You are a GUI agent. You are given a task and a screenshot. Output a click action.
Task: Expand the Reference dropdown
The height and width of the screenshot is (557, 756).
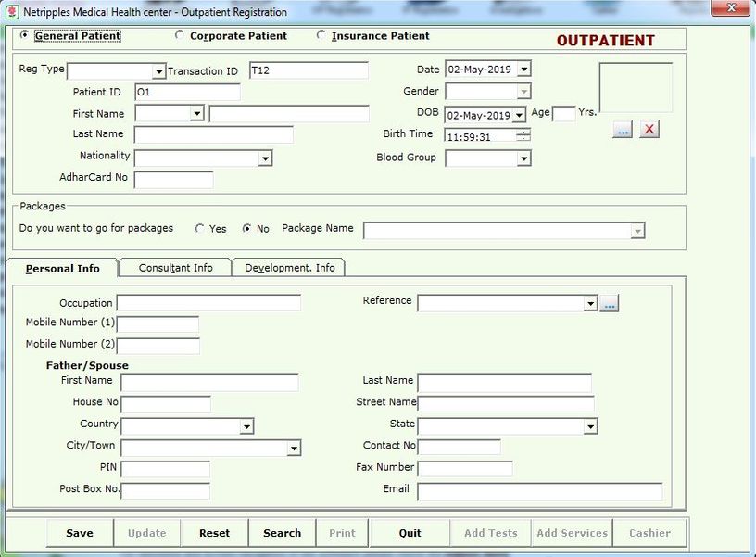[x=591, y=303]
